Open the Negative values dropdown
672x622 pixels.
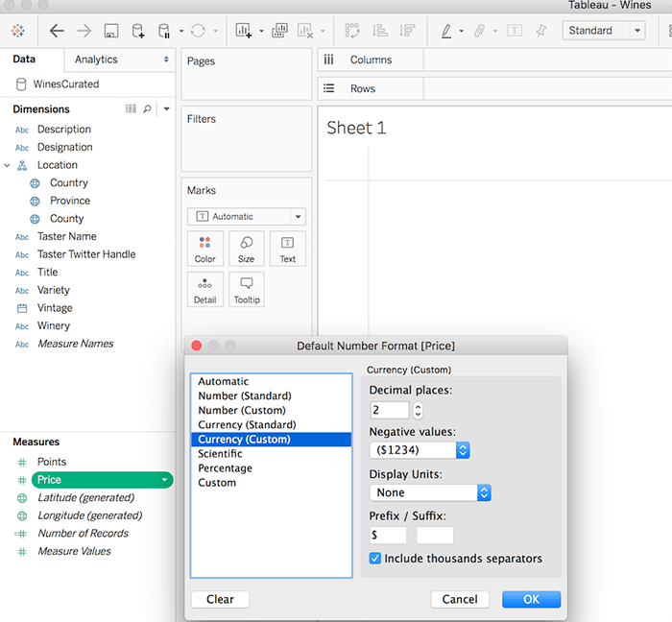coord(420,450)
